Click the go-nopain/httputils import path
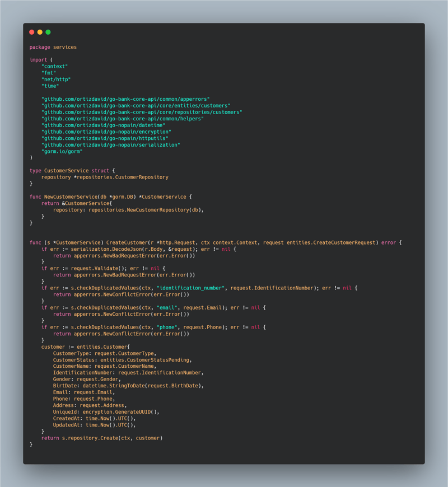The image size is (448, 487). click(x=105, y=138)
